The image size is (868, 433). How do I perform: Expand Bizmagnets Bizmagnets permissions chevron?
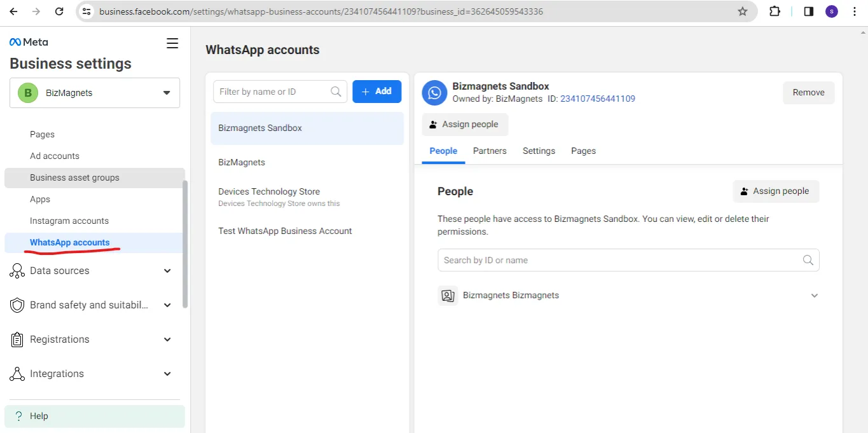click(x=814, y=296)
